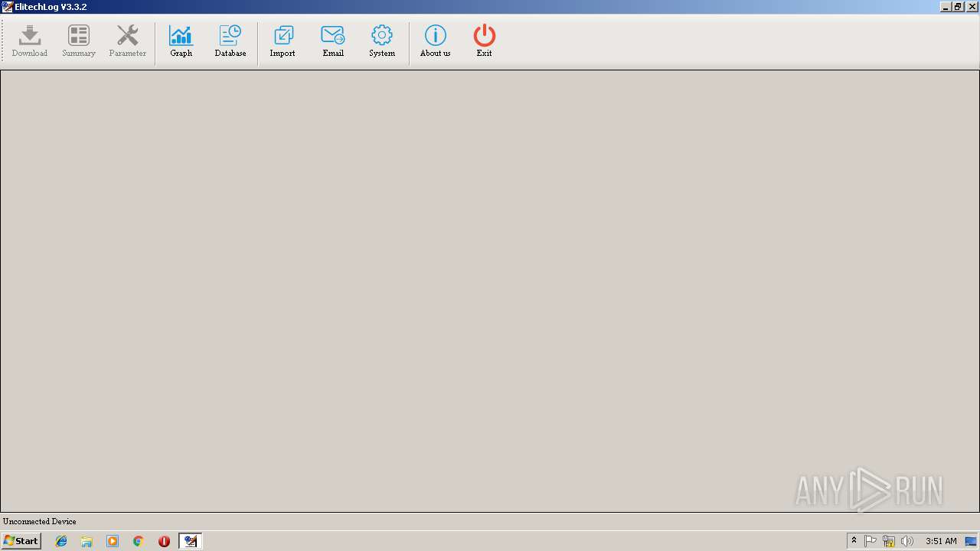
Task: Open Windows Media Player taskbar icon
Action: [x=113, y=541]
